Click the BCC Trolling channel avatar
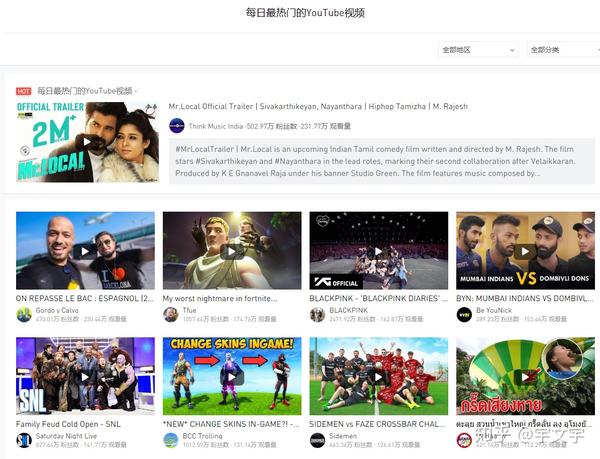The width and height of the screenshot is (600, 459). (x=171, y=440)
